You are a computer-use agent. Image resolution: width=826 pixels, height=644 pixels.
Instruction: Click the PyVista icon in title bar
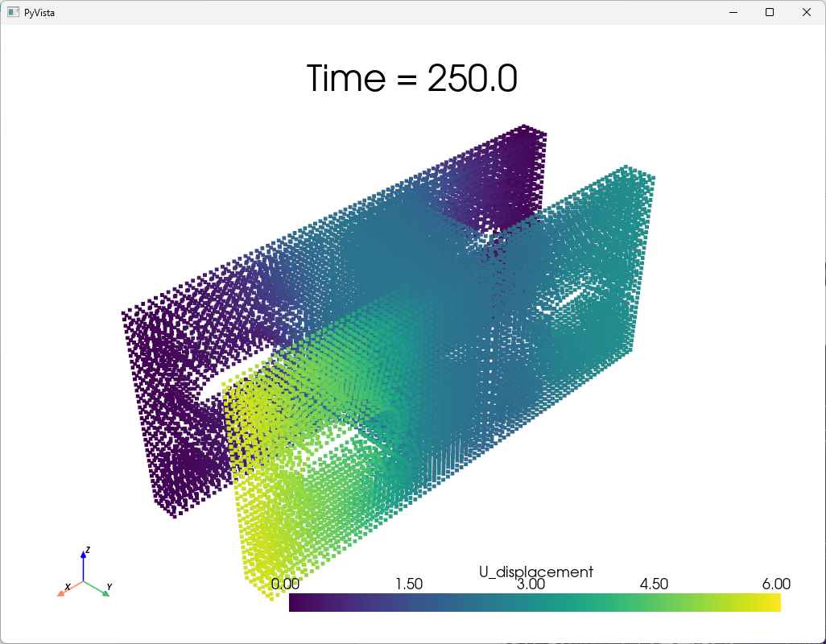click(x=13, y=12)
